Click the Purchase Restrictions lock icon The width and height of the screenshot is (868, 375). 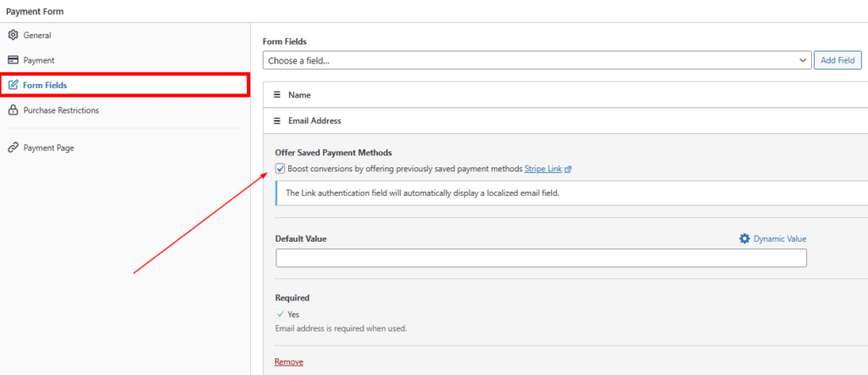pos(13,110)
